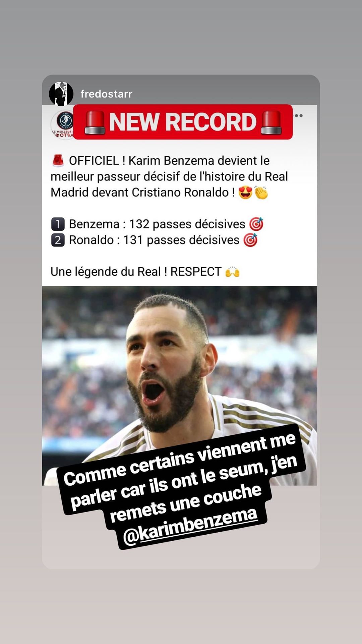Tap the 'Benzema : 132 passes décisives' text
The image size is (362, 644).
(157, 224)
